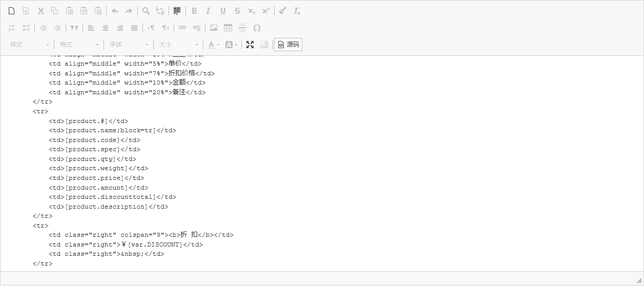Click the Italic formatting icon
This screenshot has width=644, height=286.
click(208, 11)
